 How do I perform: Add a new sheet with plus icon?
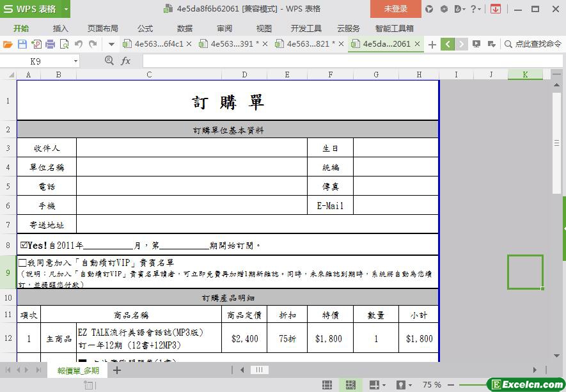click(117, 370)
